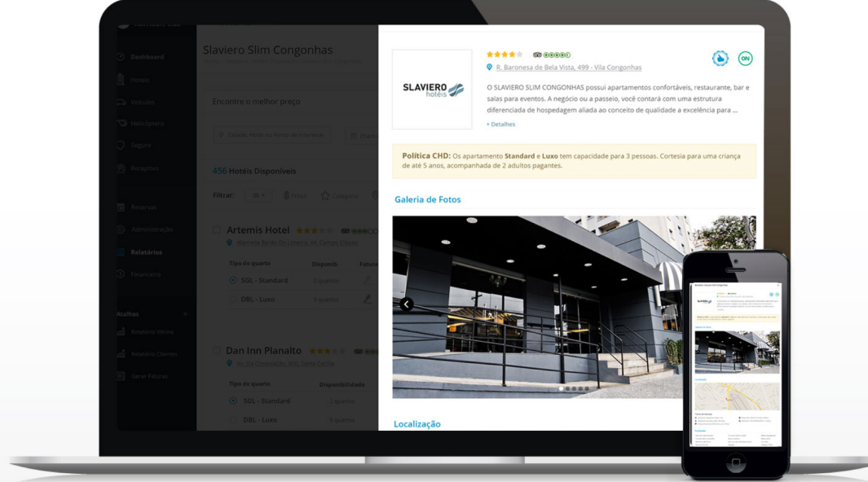This screenshot has width=868, height=482.
Task: Open the R. Baronesa de Bela Vista address link
Action: tap(568, 68)
